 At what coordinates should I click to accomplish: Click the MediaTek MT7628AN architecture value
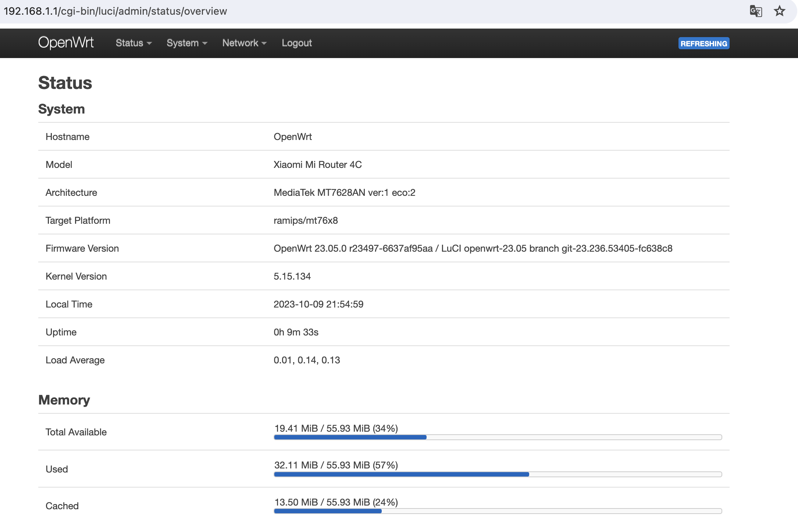pos(345,193)
